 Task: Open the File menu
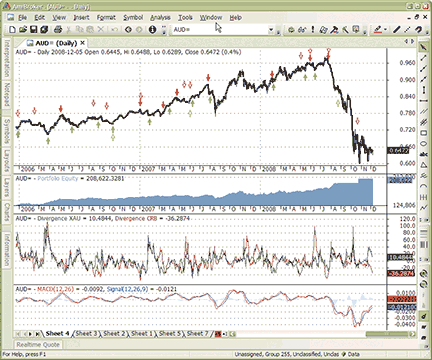click(x=23, y=17)
